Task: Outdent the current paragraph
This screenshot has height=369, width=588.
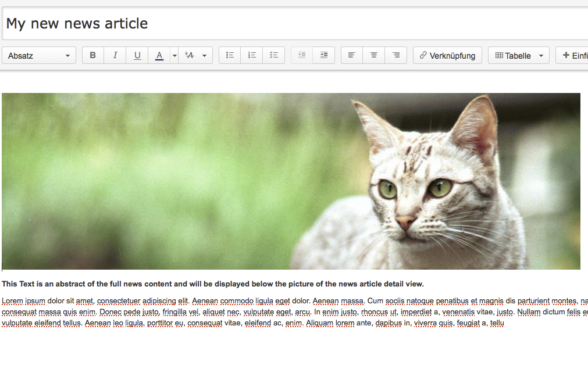Action: [302, 56]
